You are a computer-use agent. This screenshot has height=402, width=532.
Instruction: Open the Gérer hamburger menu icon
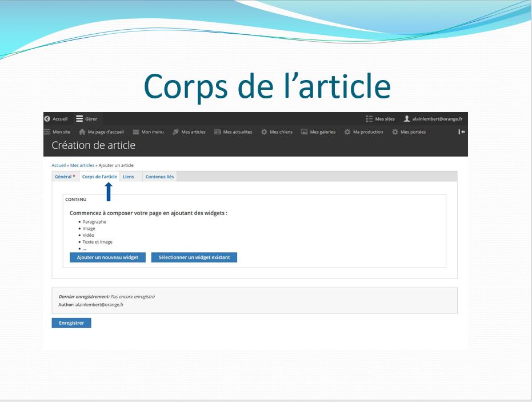tap(79, 119)
